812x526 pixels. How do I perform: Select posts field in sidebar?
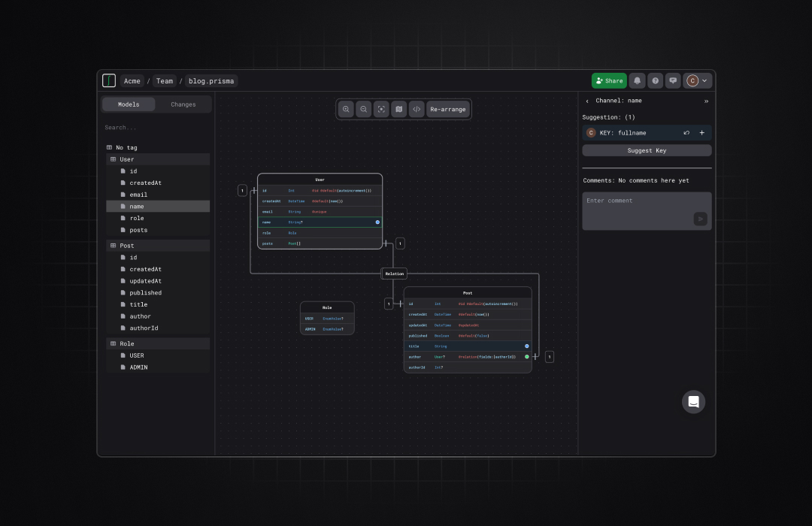158,231
